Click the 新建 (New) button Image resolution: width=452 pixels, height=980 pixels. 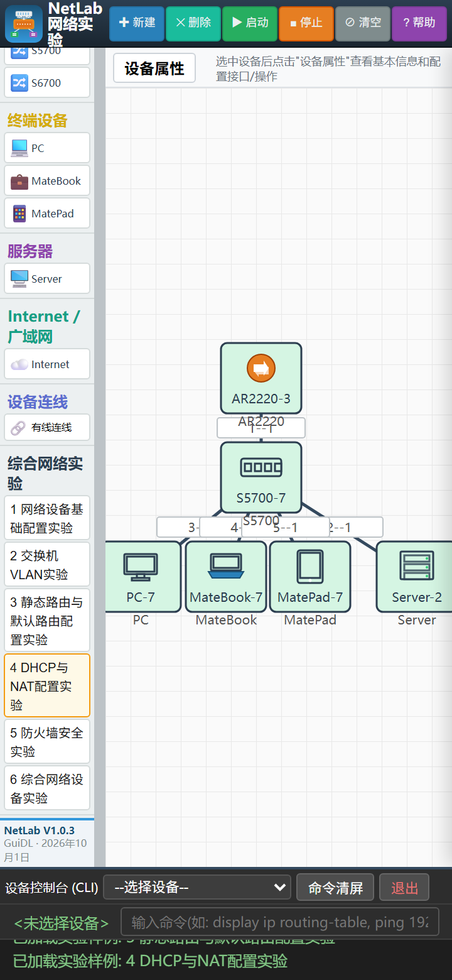[137, 23]
